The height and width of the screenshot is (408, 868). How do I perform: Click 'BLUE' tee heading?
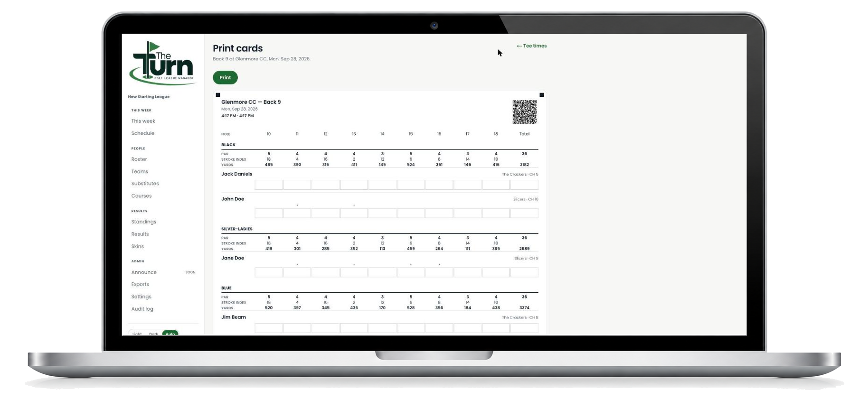[x=226, y=288]
